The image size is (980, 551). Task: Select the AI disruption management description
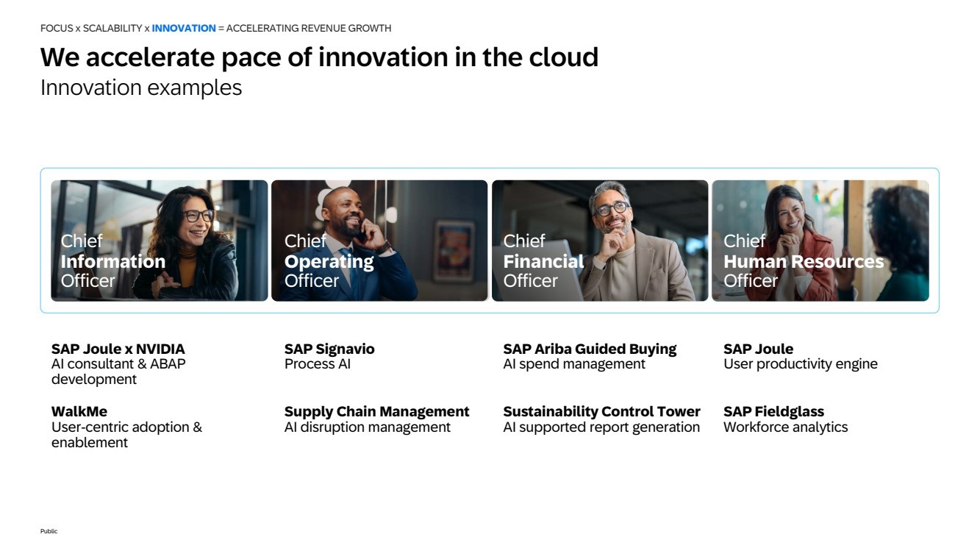pyautogui.click(x=367, y=427)
